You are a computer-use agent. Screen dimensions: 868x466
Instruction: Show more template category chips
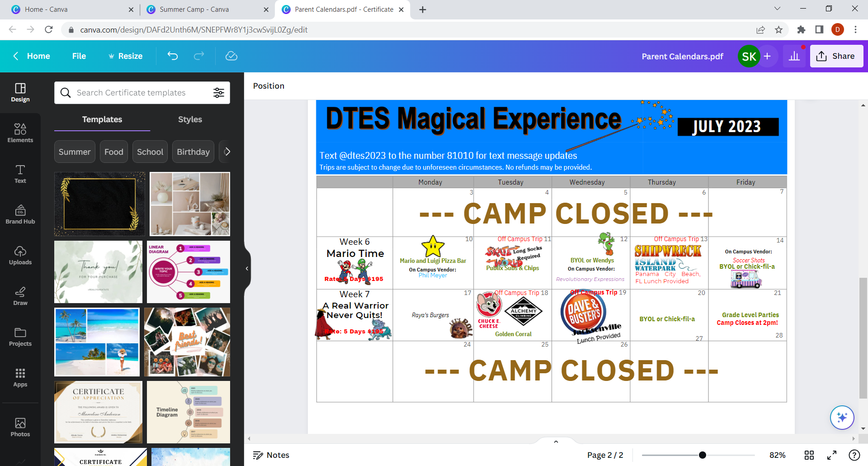[x=227, y=152]
